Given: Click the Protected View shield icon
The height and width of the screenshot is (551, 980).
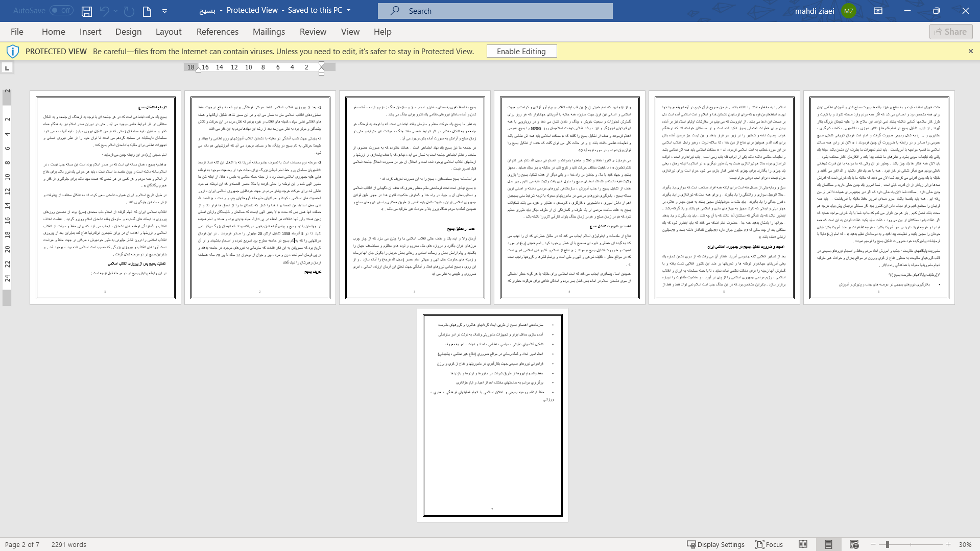Looking at the screenshot, I should pyautogui.click(x=13, y=51).
